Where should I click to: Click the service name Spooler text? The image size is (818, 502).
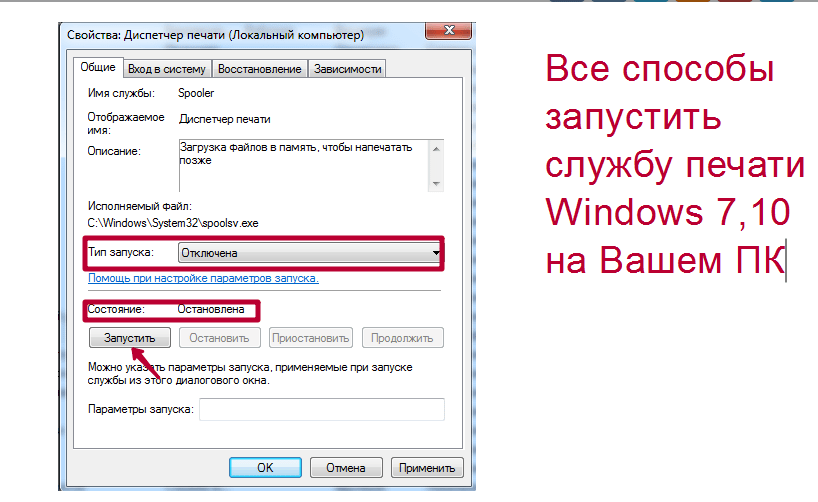point(196,93)
